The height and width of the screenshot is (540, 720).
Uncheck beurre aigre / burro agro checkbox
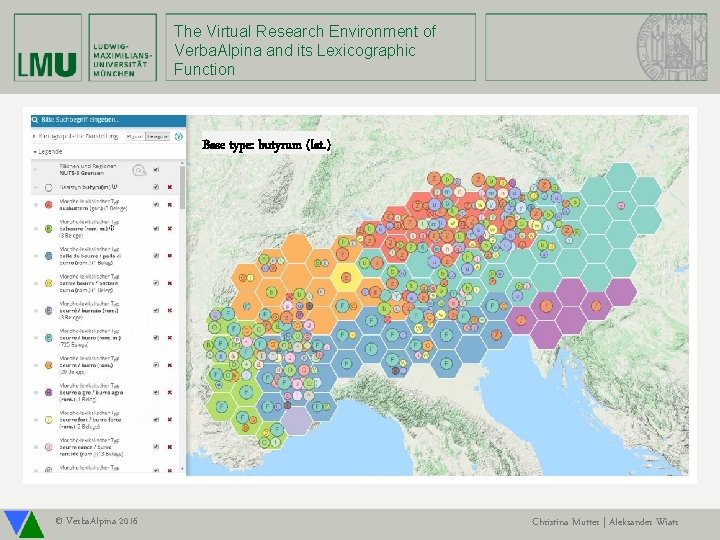point(156,392)
